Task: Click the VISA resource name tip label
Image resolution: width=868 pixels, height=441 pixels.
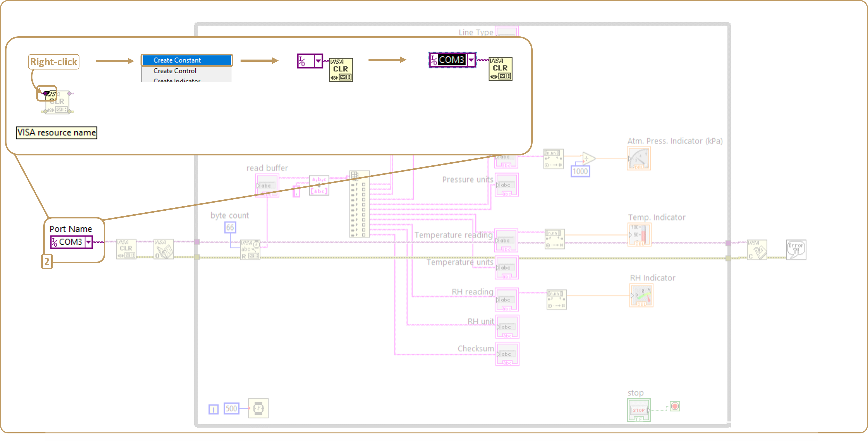Action: pyautogui.click(x=57, y=133)
